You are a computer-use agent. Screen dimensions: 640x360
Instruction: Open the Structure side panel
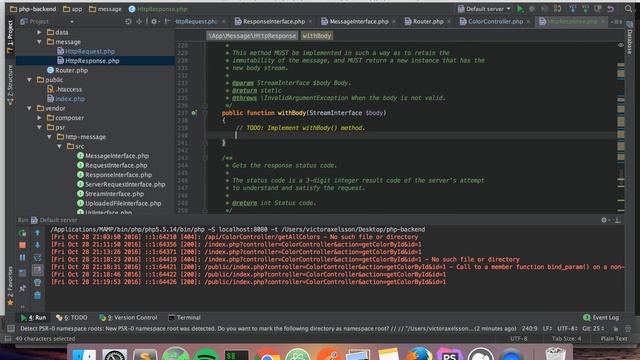click(10, 85)
